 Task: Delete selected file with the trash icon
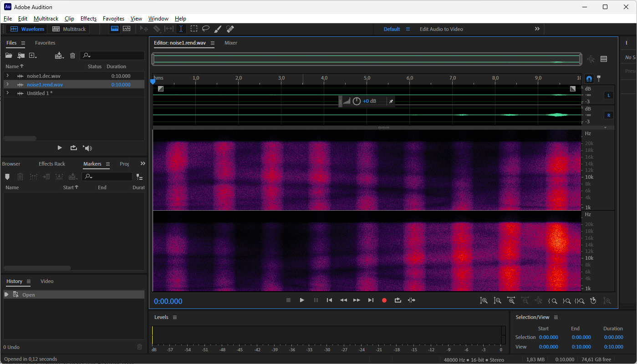[x=72, y=56]
